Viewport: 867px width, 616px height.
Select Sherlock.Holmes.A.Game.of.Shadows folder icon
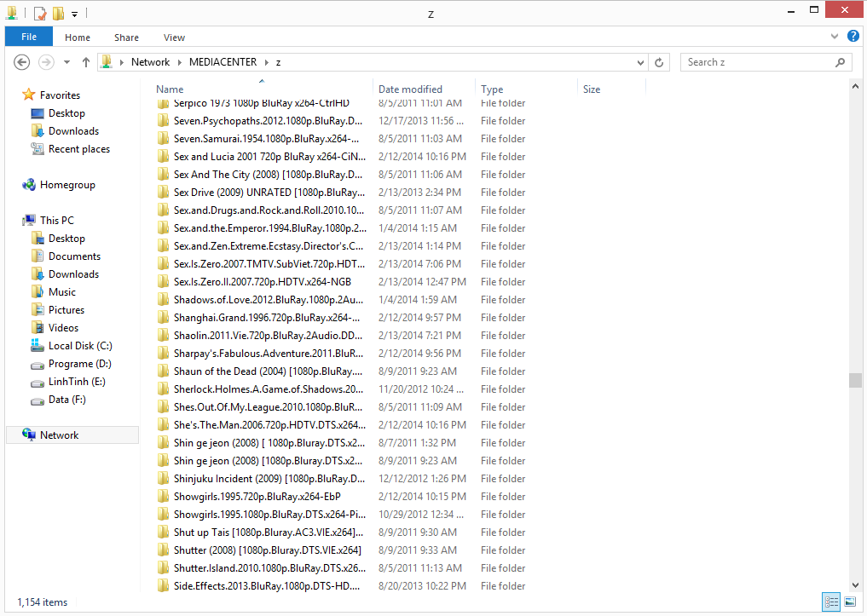pos(163,389)
